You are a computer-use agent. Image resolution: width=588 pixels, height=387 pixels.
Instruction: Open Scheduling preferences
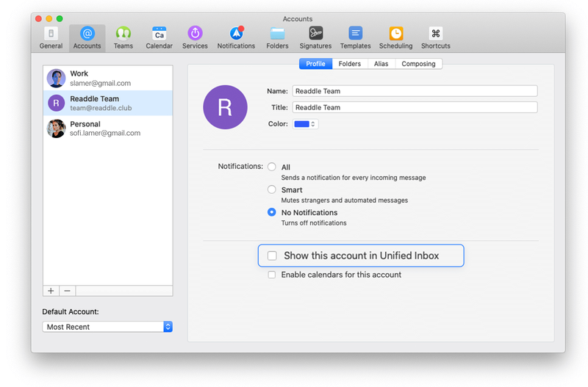tap(395, 38)
